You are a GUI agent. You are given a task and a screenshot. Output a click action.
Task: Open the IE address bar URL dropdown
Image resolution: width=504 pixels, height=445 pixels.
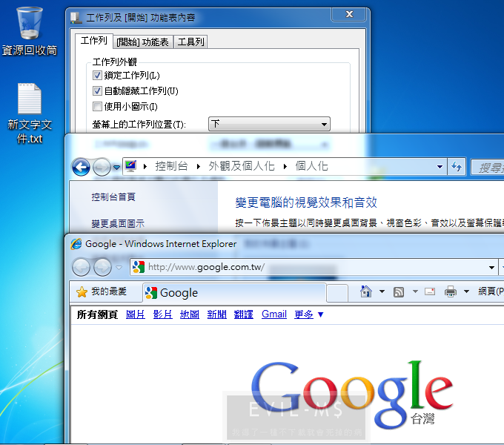(491, 267)
